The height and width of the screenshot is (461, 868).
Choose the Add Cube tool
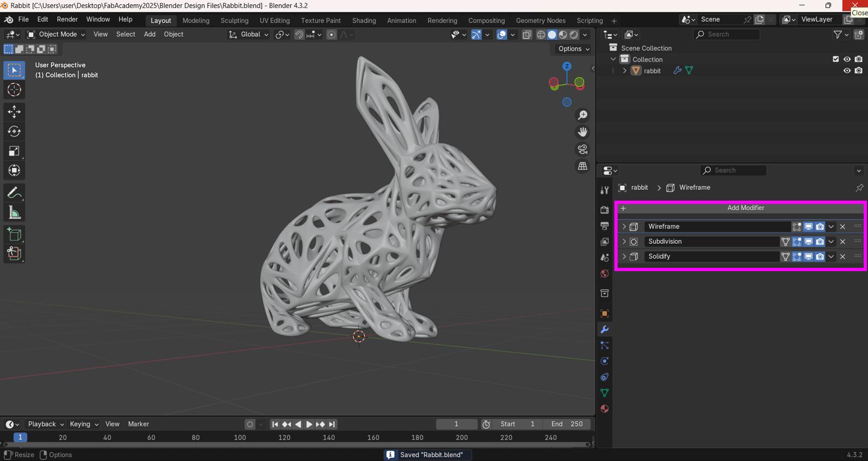click(14, 234)
